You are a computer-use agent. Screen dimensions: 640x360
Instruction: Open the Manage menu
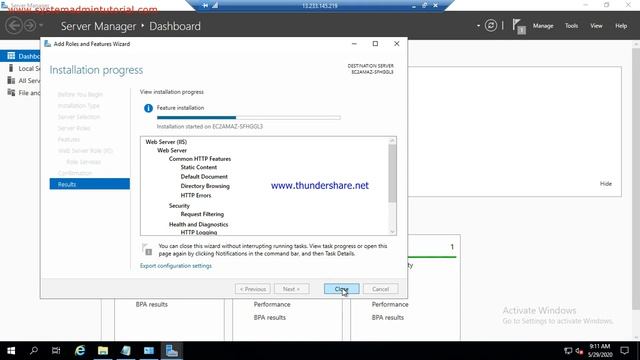[543, 26]
